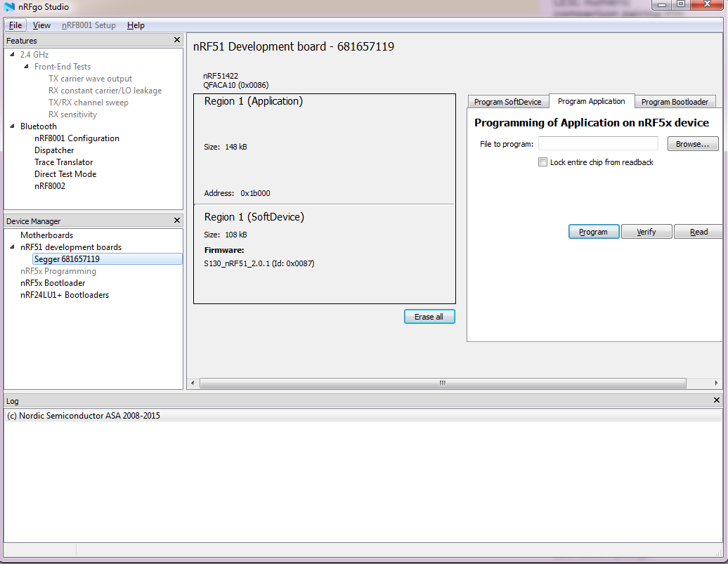This screenshot has width=728, height=564.
Task: Click the Bluetooth label
Action: [39, 126]
